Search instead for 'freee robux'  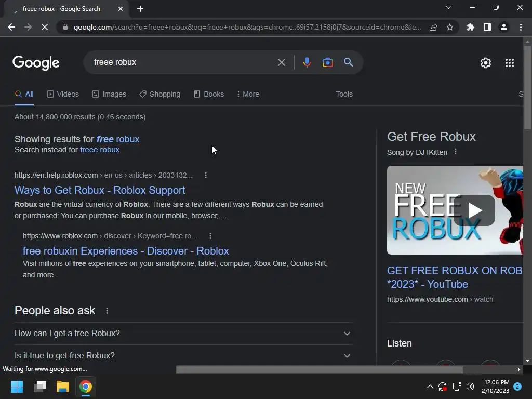pos(99,150)
